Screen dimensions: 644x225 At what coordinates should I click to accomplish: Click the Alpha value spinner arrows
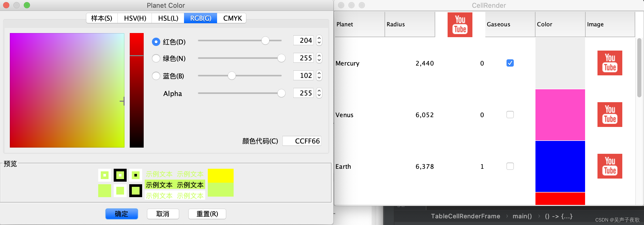pyautogui.click(x=319, y=93)
